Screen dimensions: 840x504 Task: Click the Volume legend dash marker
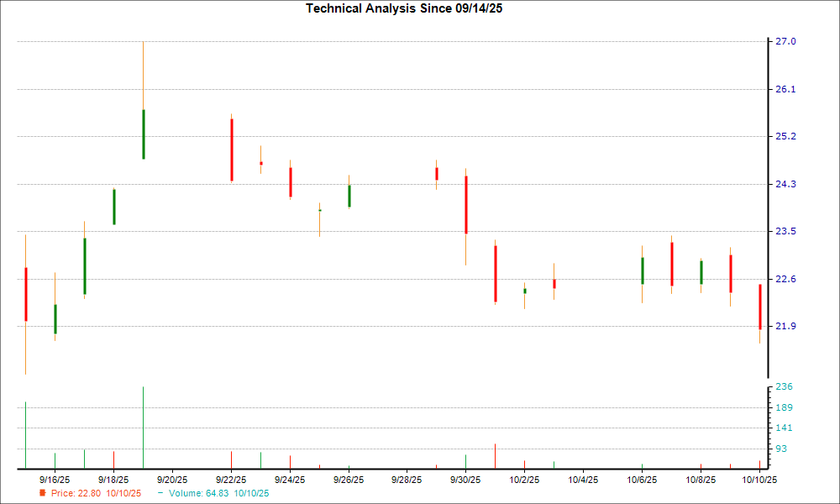pos(160,492)
